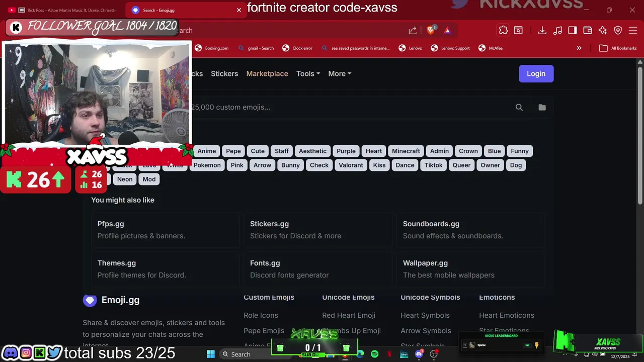Image resolution: width=644 pixels, height=362 pixels.
Task: Open the Wallpaper.gg card
Action: tap(471, 269)
